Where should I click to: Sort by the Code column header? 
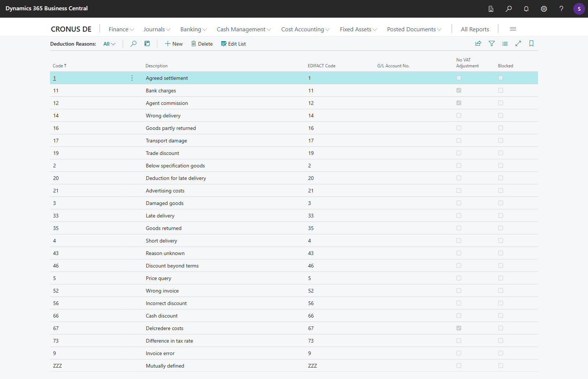60,66
